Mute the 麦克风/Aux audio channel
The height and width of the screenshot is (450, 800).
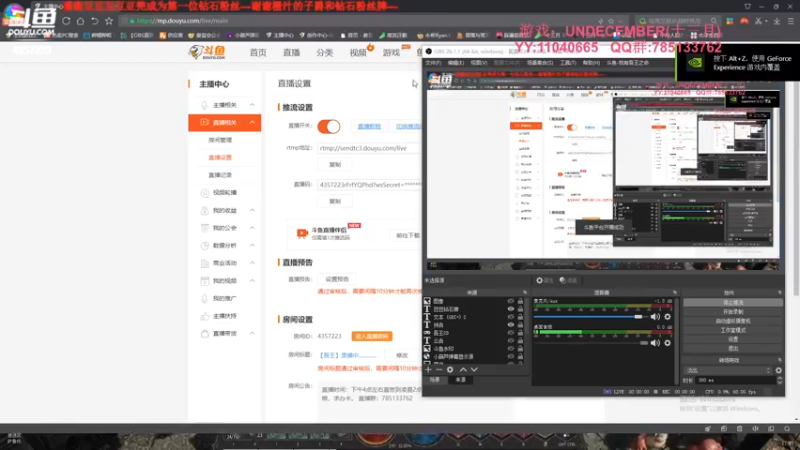(x=655, y=317)
